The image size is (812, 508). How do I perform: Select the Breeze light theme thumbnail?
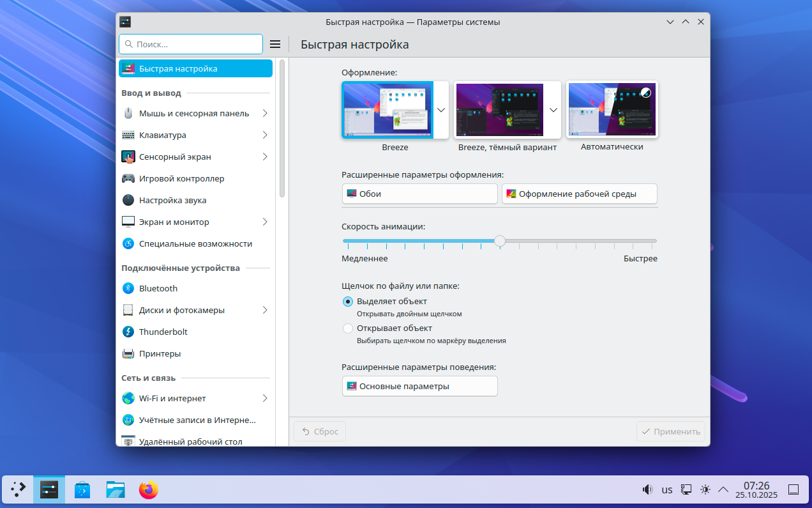point(387,110)
